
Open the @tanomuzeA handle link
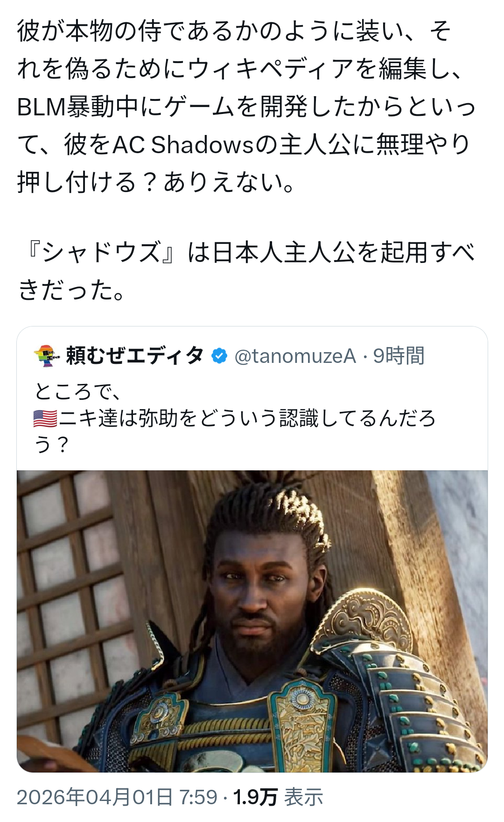tap(295, 356)
